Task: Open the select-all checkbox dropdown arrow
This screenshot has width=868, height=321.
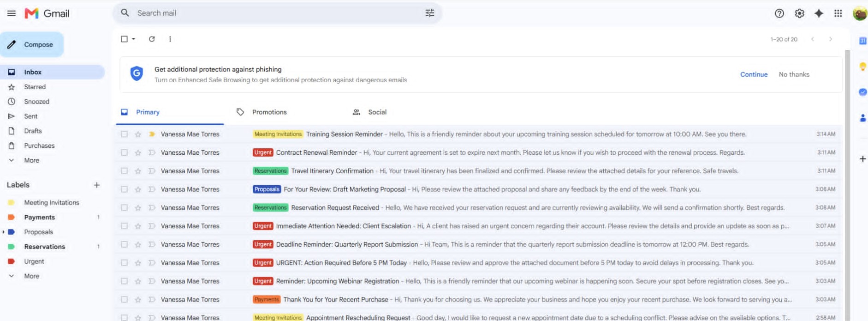Action: click(x=134, y=39)
